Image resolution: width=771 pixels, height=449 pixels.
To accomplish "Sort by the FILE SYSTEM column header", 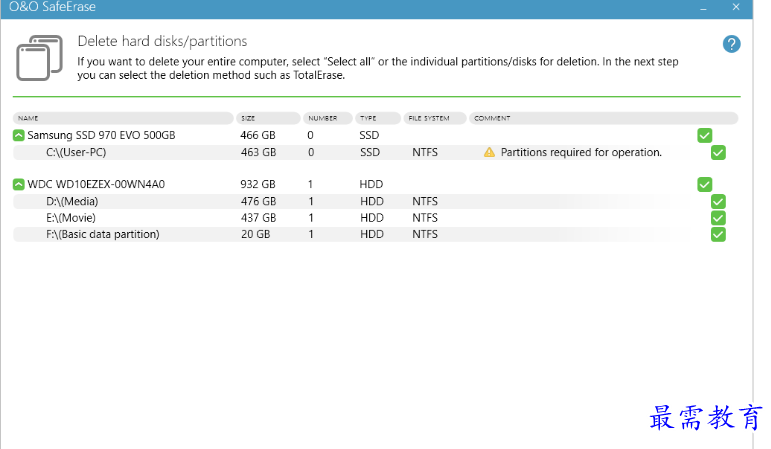I will [x=435, y=118].
